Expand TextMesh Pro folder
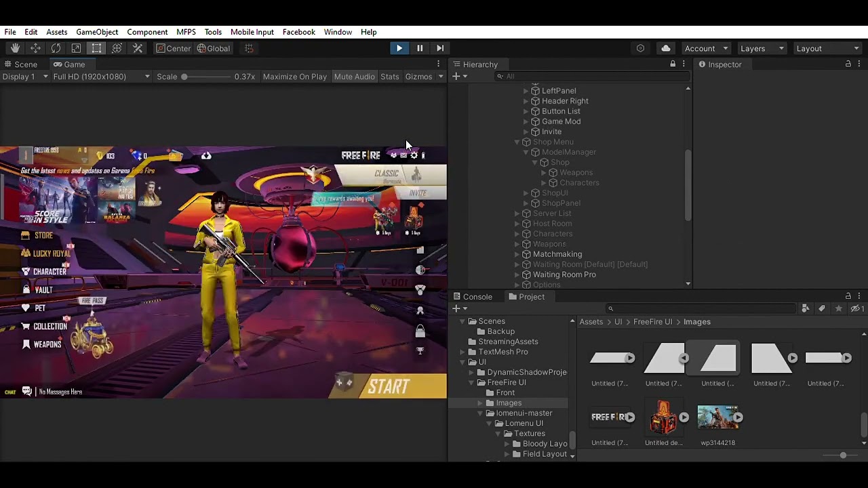The height and width of the screenshot is (488, 868). [462, 352]
